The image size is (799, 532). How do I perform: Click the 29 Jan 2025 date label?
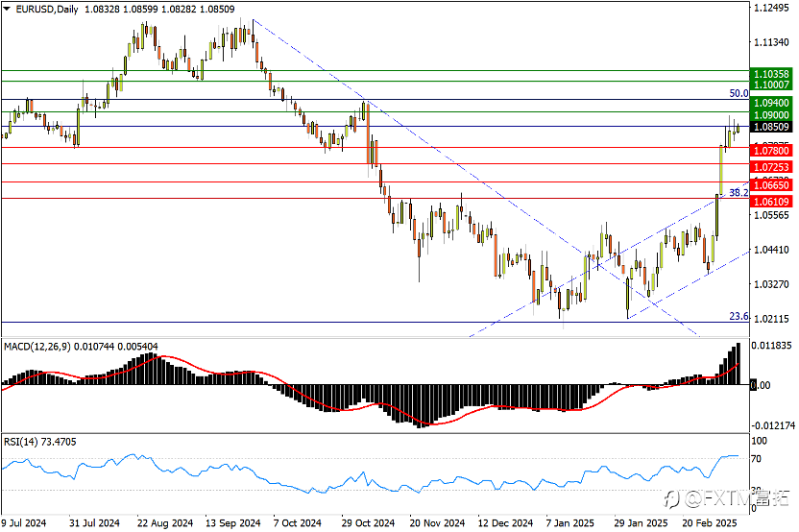pos(642,523)
